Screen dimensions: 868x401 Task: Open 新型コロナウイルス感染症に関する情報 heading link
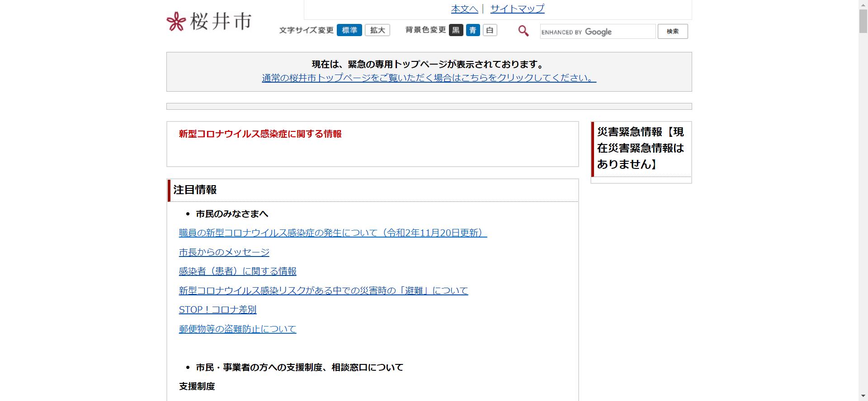pos(260,134)
